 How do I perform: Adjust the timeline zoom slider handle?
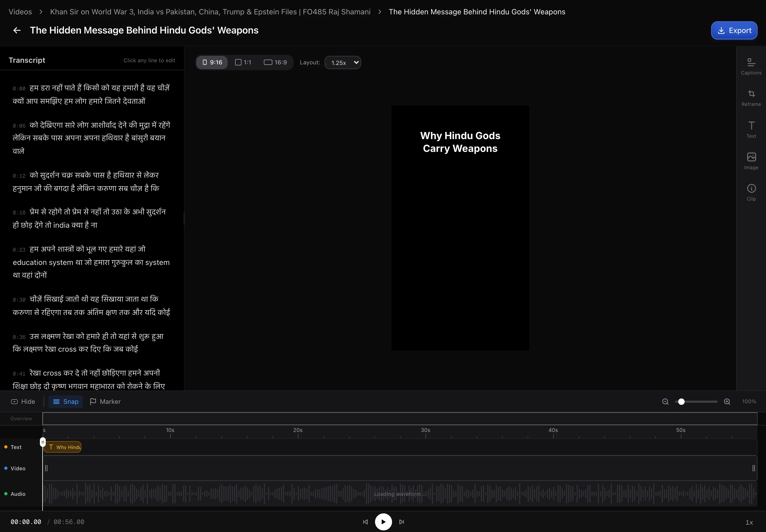[x=681, y=401]
